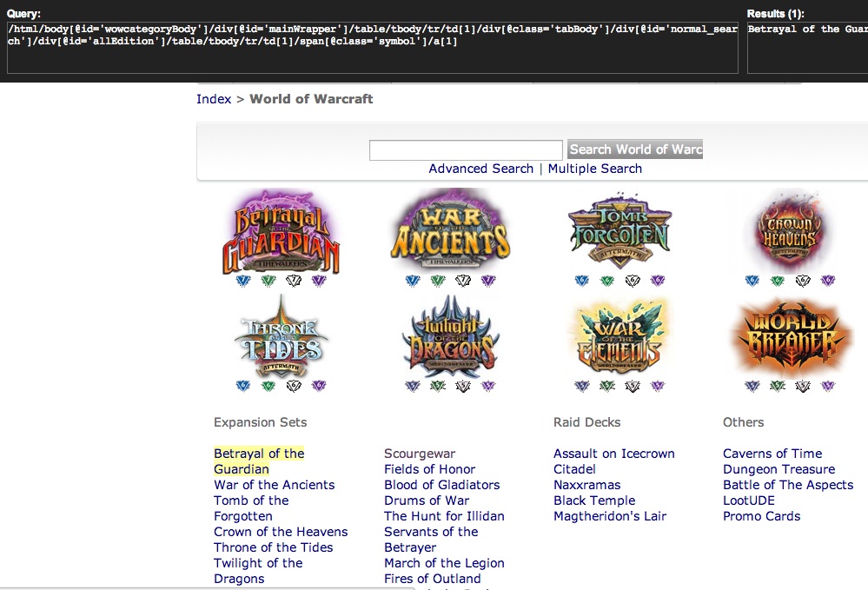Open the Fields of Honor expansion link
Viewport: 868px width, 590px height.
[x=429, y=469]
